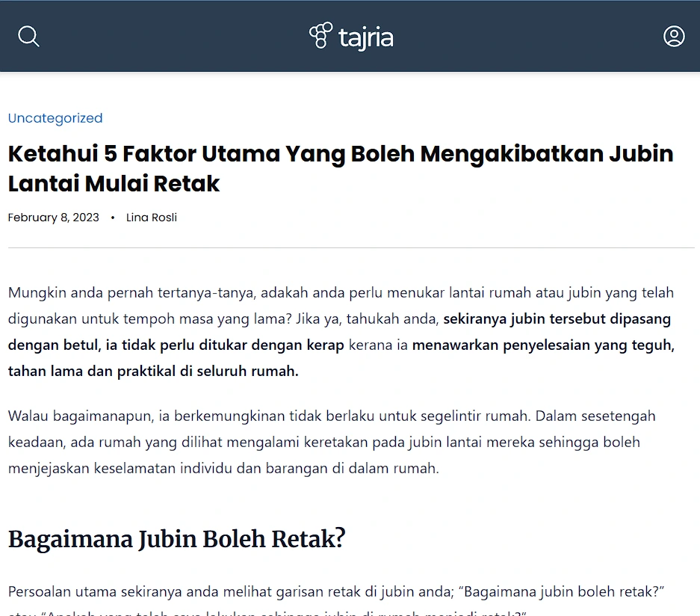Click the bullet separator between date and author
This screenshot has height=616, width=700.
pyautogui.click(x=112, y=218)
